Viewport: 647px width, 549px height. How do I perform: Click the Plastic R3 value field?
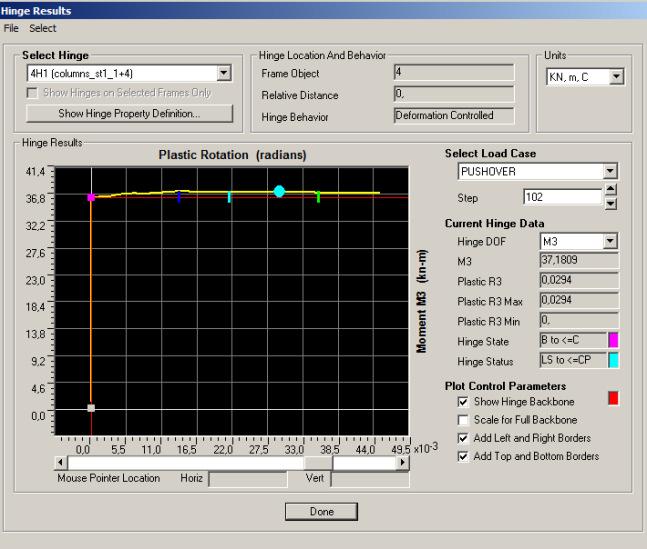pos(579,280)
